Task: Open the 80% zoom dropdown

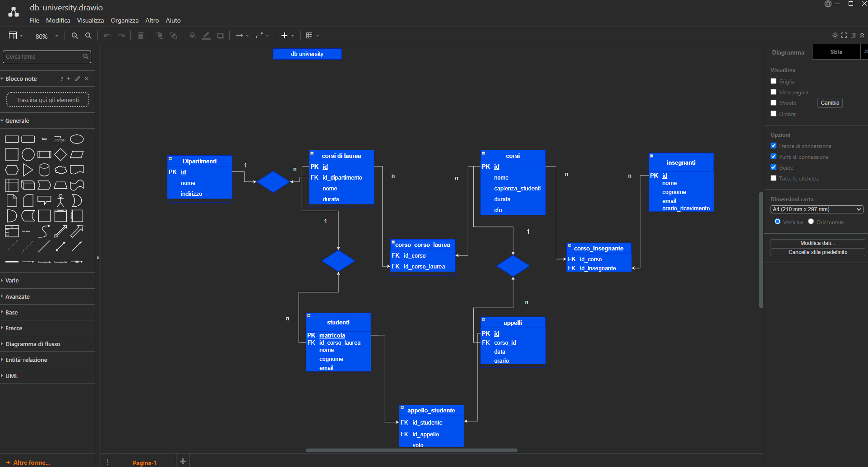Action: tap(47, 36)
